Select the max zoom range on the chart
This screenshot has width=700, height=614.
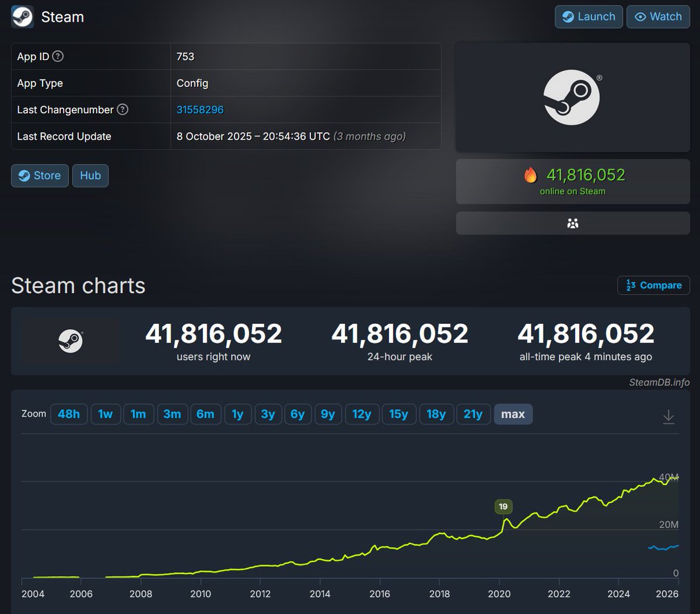tap(513, 414)
